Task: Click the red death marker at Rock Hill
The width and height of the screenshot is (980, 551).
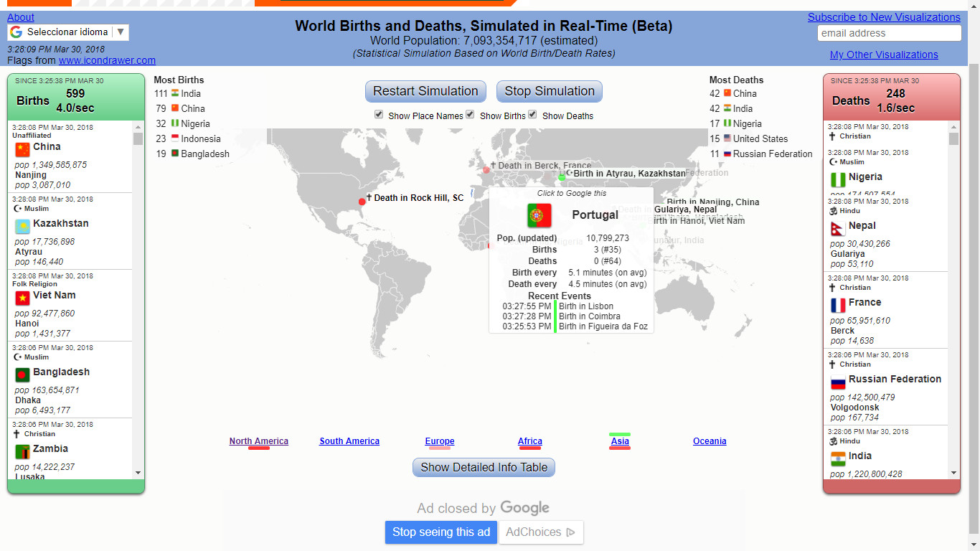Action: (x=362, y=202)
